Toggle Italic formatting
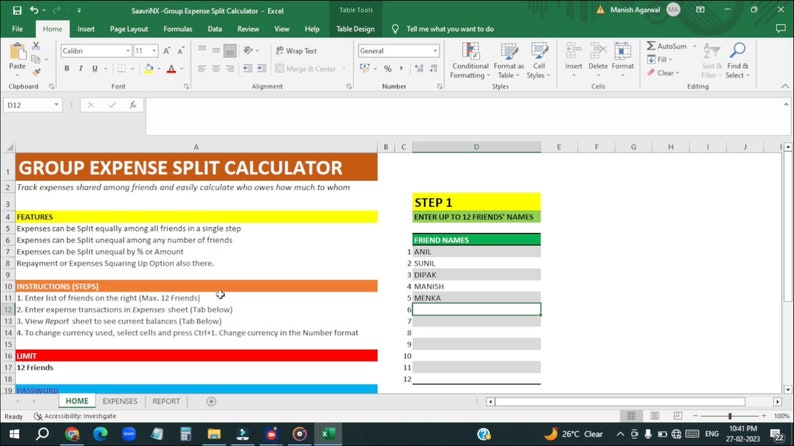 (81, 68)
